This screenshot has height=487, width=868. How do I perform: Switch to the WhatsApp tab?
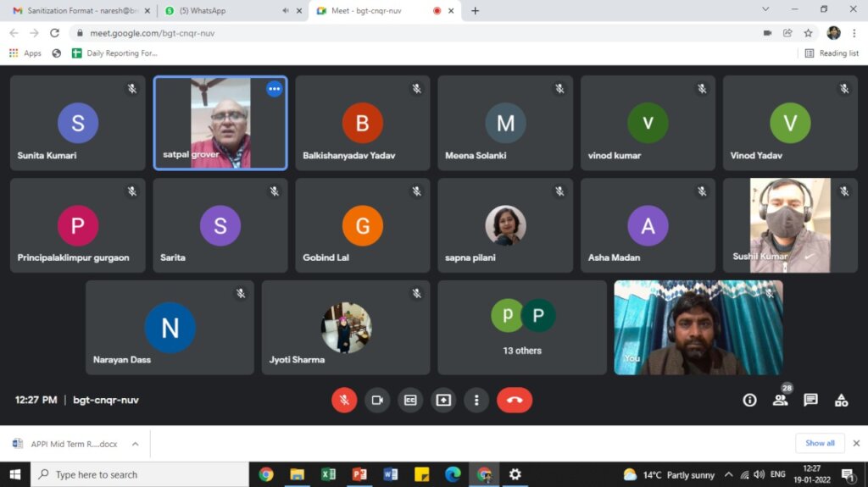(234, 10)
